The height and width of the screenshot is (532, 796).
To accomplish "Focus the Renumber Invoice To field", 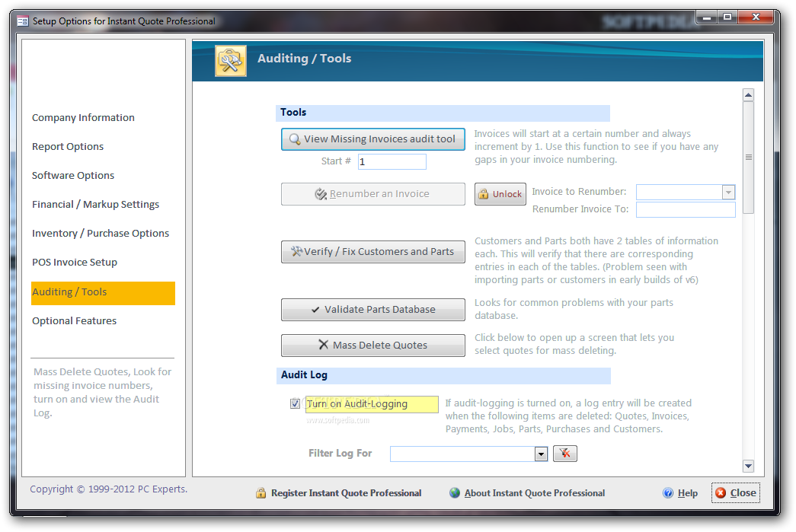I will (686, 209).
